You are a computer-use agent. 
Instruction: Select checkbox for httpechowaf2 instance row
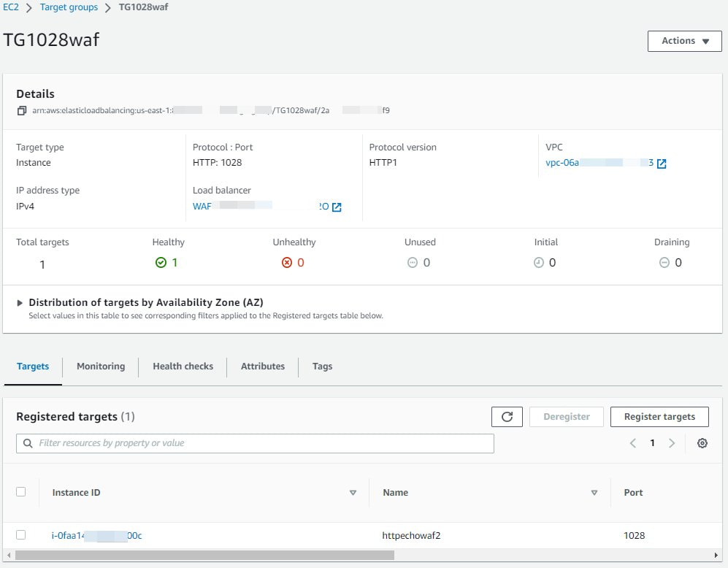[x=21, y=535]
